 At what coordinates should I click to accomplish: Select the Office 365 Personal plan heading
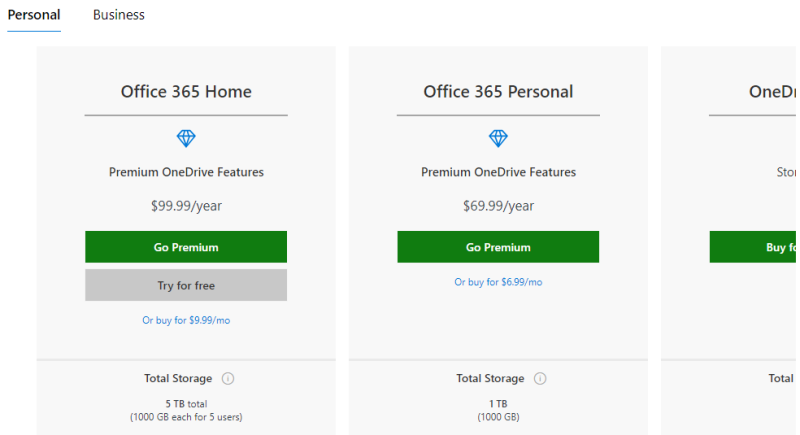498,92
